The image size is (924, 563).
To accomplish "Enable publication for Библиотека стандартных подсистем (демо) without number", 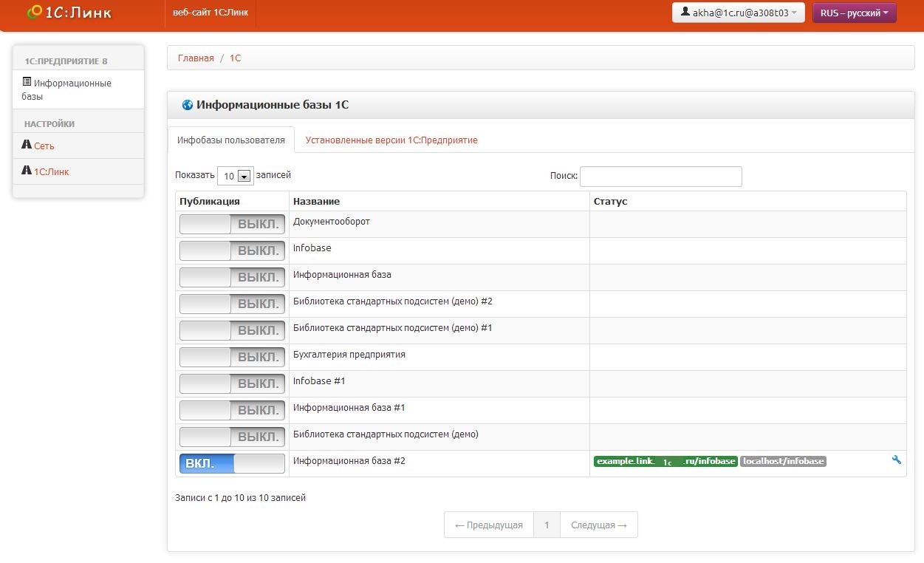I will (x=232, y=437).
